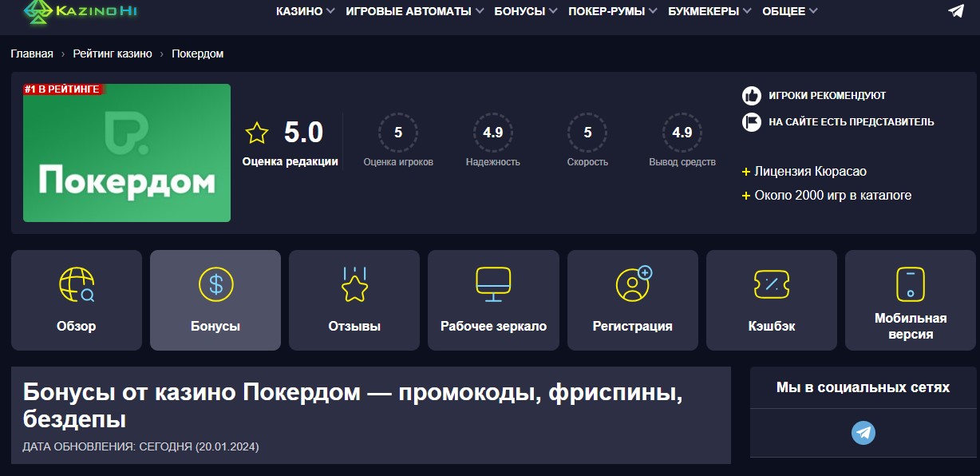Click the Бонусы от казино Покердом heading
This screenshot has height=476, width=980.
tap(352, 406)
